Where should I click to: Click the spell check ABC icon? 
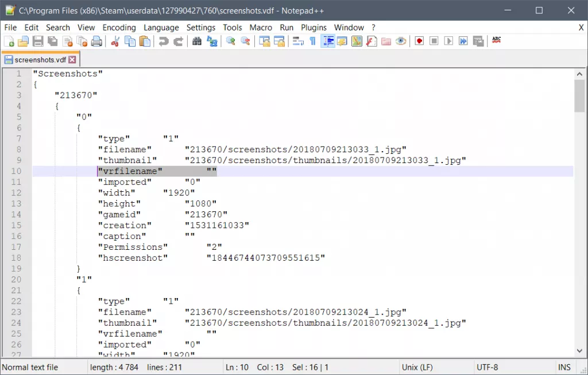click(x=497, y=40)
